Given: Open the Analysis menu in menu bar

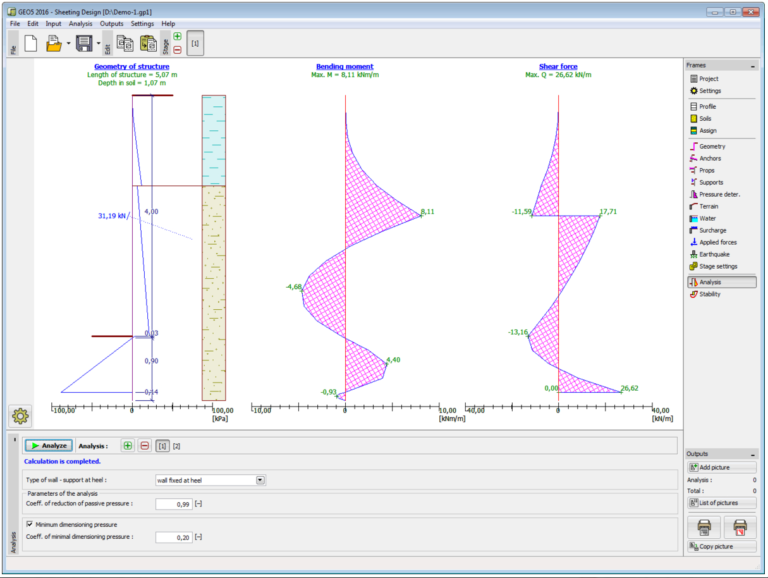Looking at the screenshot, I should [x=81, y=23].
